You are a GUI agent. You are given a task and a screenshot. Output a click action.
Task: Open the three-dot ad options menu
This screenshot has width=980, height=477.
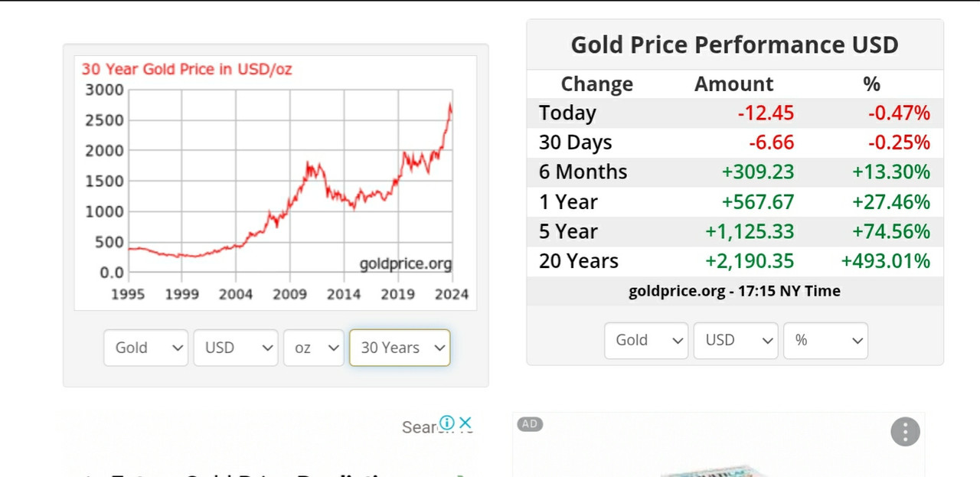905,432
